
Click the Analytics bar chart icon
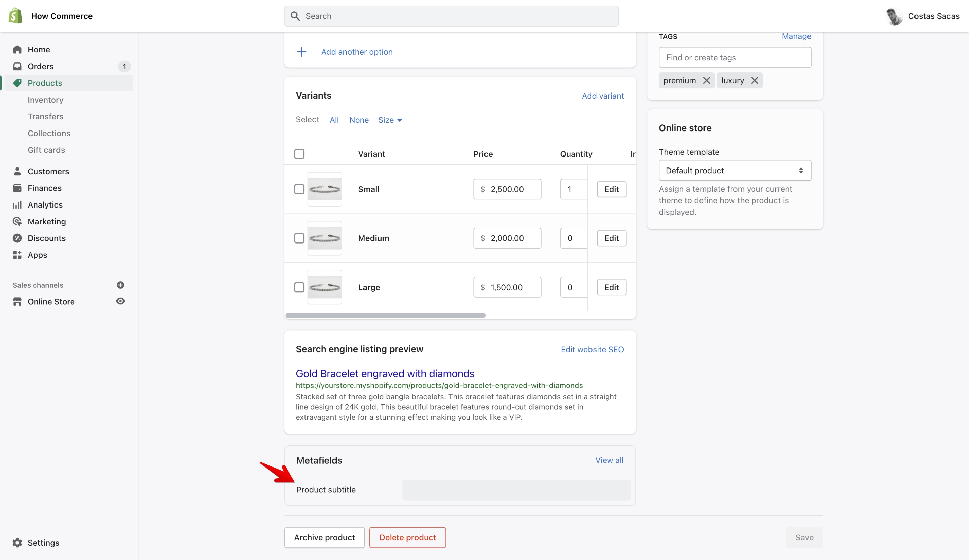point(17,205)
